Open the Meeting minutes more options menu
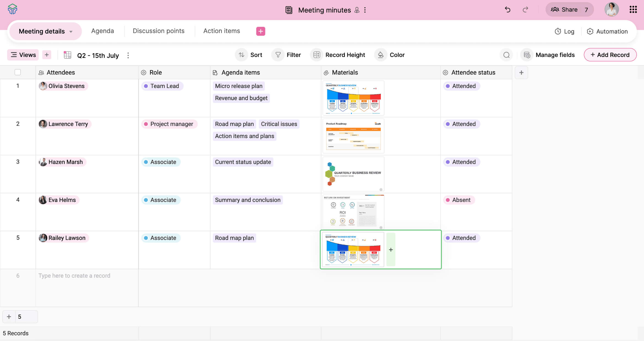This screenshot has height=341, width=644. 365,10
